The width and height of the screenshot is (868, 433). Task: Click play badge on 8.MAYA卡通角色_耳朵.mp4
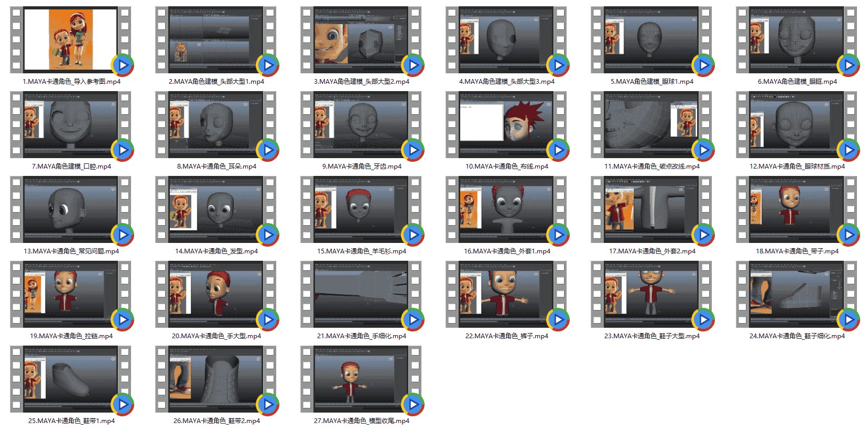[x=268, y=150]
